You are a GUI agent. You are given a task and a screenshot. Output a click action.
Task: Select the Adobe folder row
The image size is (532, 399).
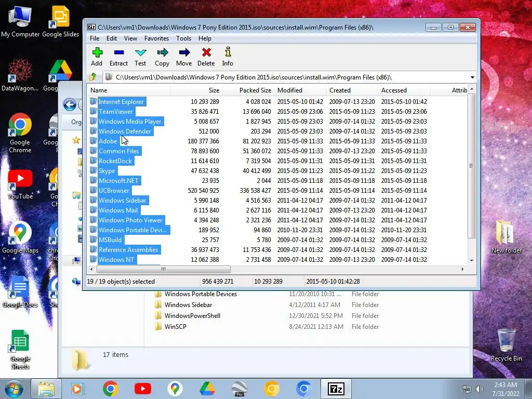(104, 141)
